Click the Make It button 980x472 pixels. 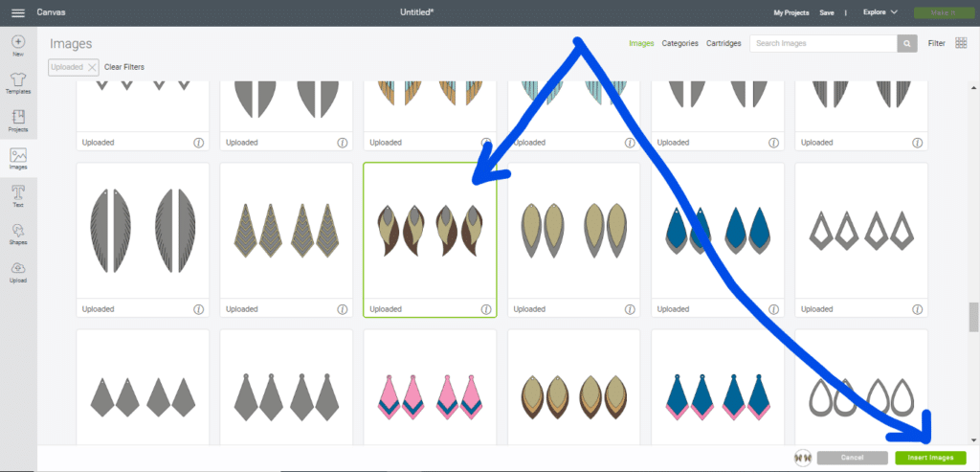click(x=944, y=13)
